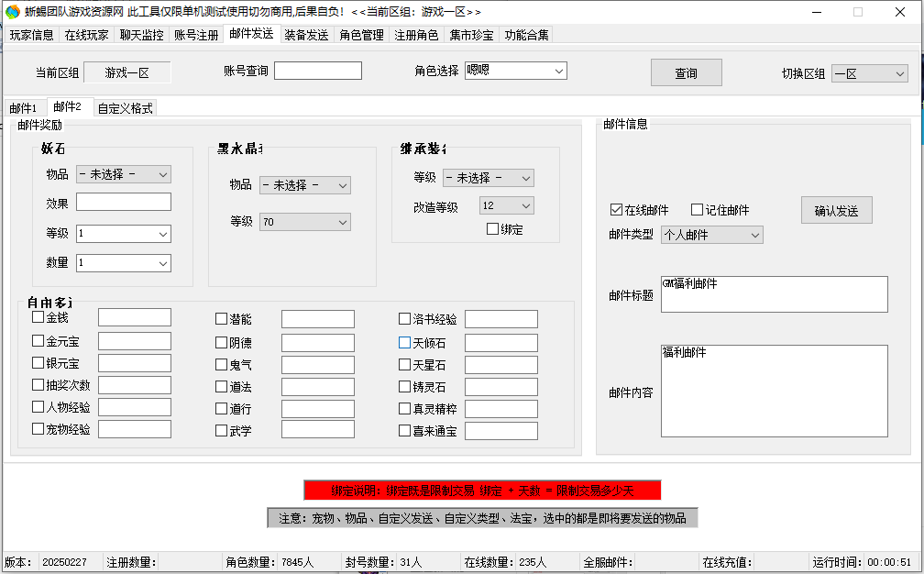
Task: Uncheck the 在线邮件 checkbox
Action: [616, 210]
